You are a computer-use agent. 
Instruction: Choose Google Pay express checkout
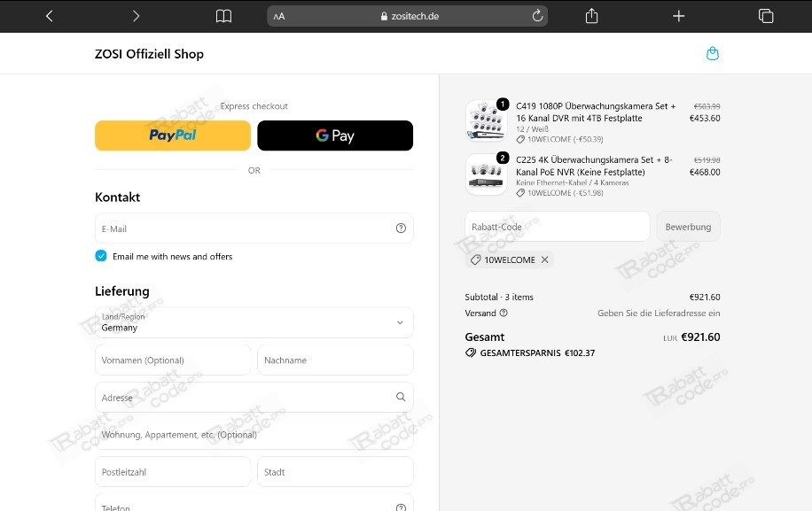tap(335, 135)
